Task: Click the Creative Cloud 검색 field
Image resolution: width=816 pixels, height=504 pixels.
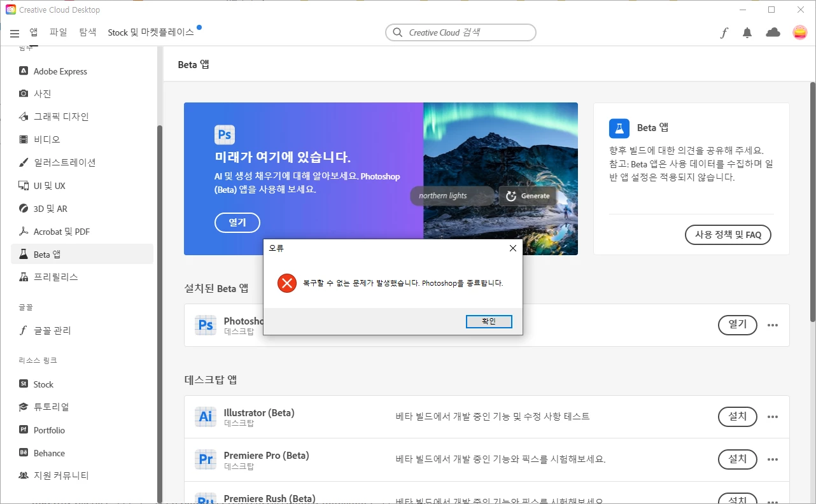Action: pos(461,32)
